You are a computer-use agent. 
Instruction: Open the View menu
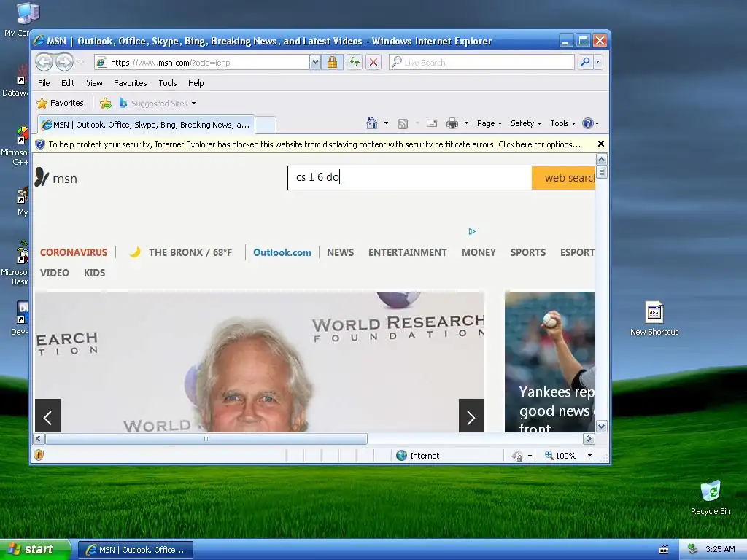[x=94, y=83]
